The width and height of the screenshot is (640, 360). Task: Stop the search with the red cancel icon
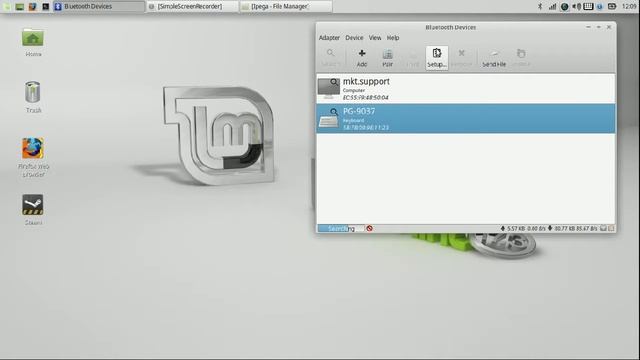(x=369, y=229)
